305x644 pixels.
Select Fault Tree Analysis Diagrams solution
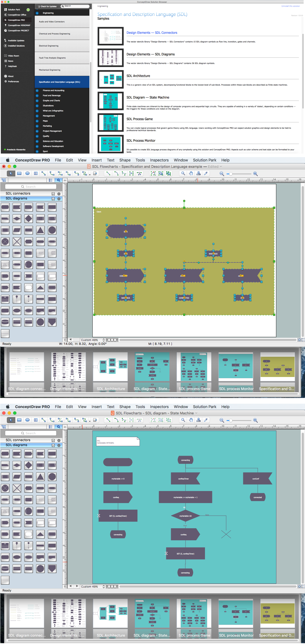click(62, 58)
